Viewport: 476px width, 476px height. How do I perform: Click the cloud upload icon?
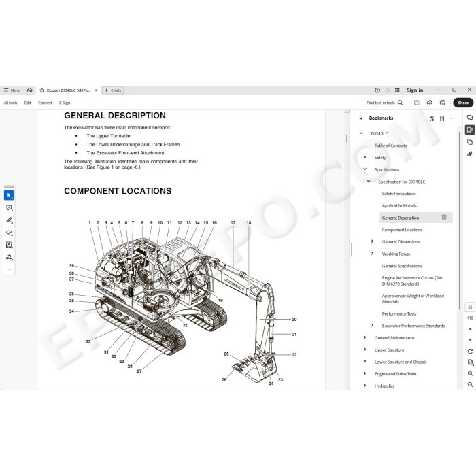430,103
